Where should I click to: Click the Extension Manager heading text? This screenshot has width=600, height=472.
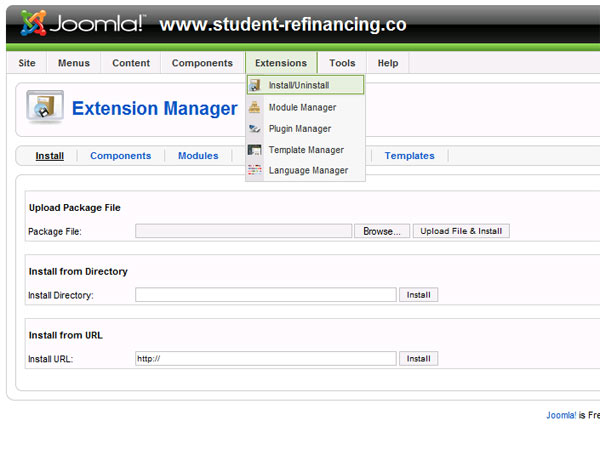coord(155,108)
